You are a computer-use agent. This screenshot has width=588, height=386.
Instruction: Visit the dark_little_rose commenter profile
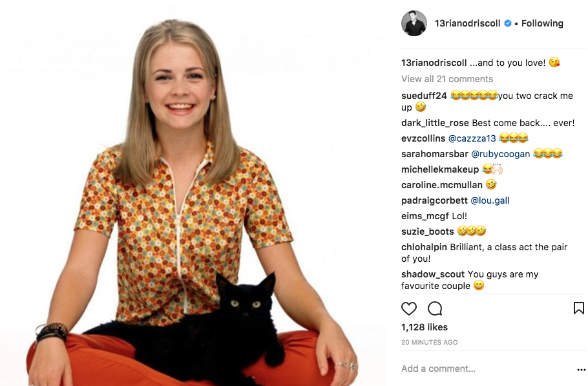435,123
